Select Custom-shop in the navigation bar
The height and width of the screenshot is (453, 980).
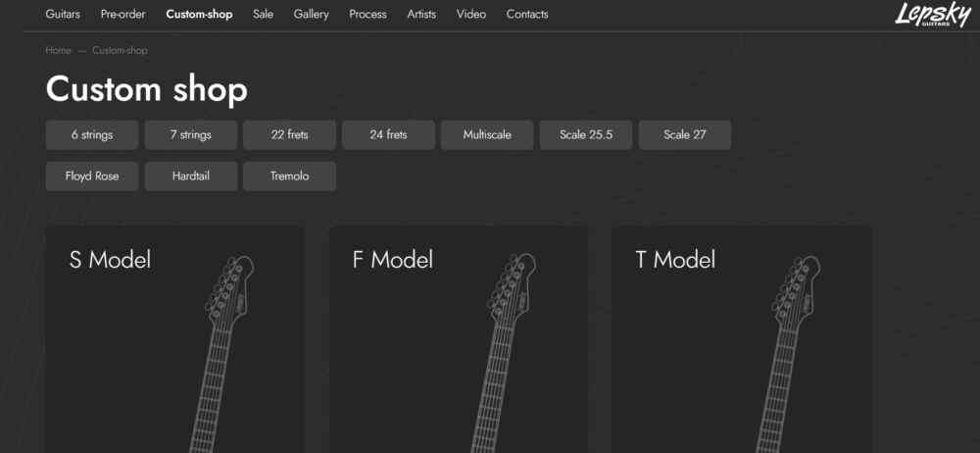(x=199, y=15)
